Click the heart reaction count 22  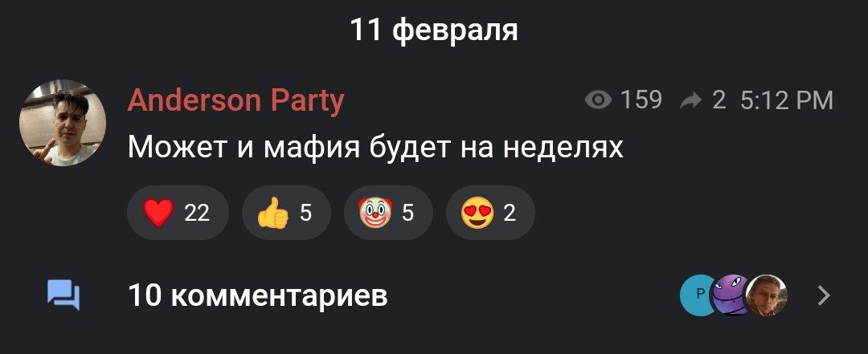[x=197, y=213]
